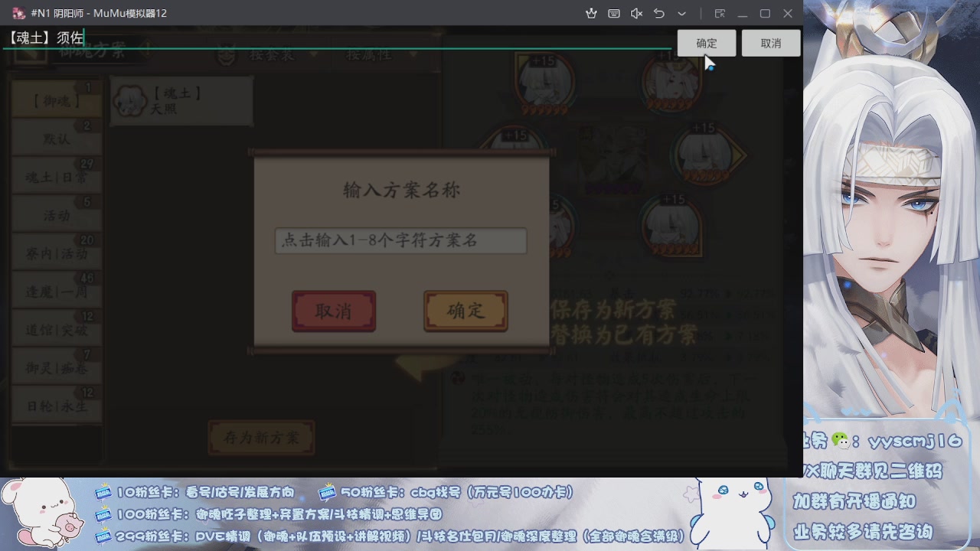980x551 pixels.
Task: Select the 魂土|日常 category tab
Action: (x=57, y=177)
